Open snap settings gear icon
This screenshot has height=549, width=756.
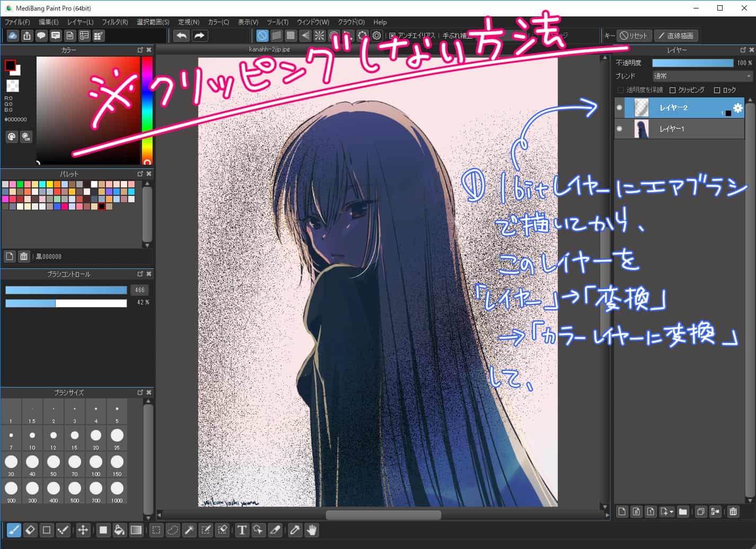click(377, 35)
